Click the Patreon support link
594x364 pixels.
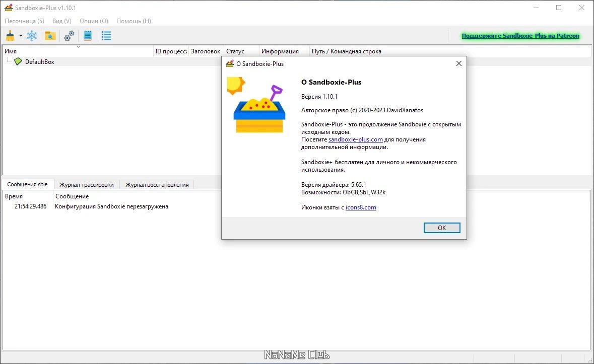point(520,36)
